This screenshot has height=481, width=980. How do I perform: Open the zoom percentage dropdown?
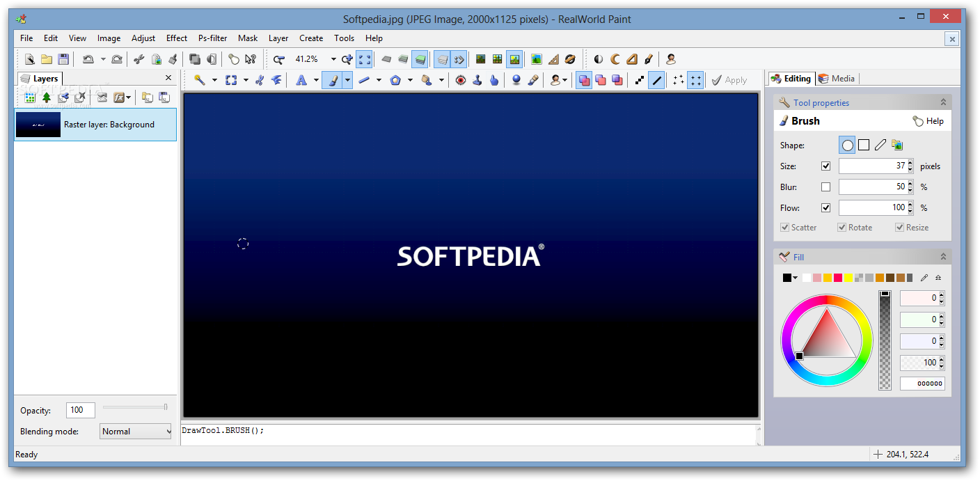pos(333,59)
